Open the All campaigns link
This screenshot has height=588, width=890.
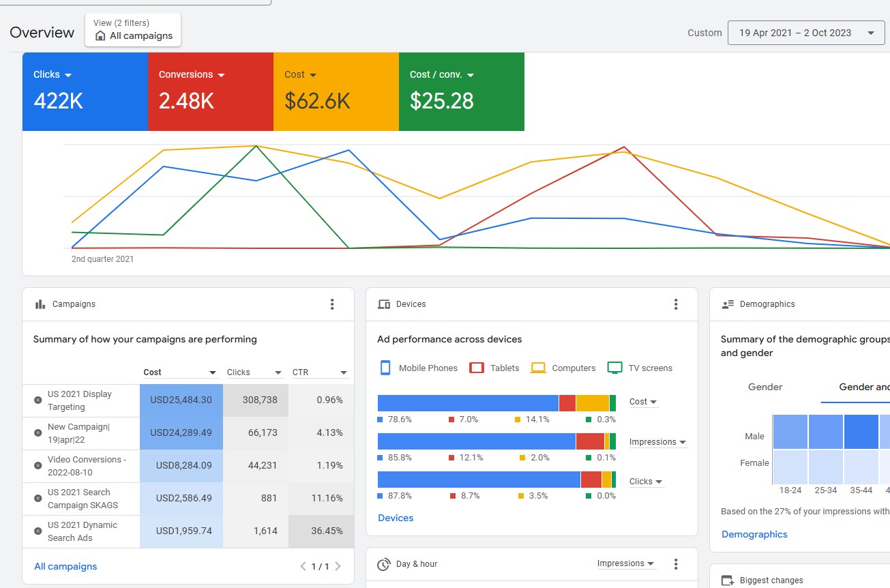[x=65, y=566]
